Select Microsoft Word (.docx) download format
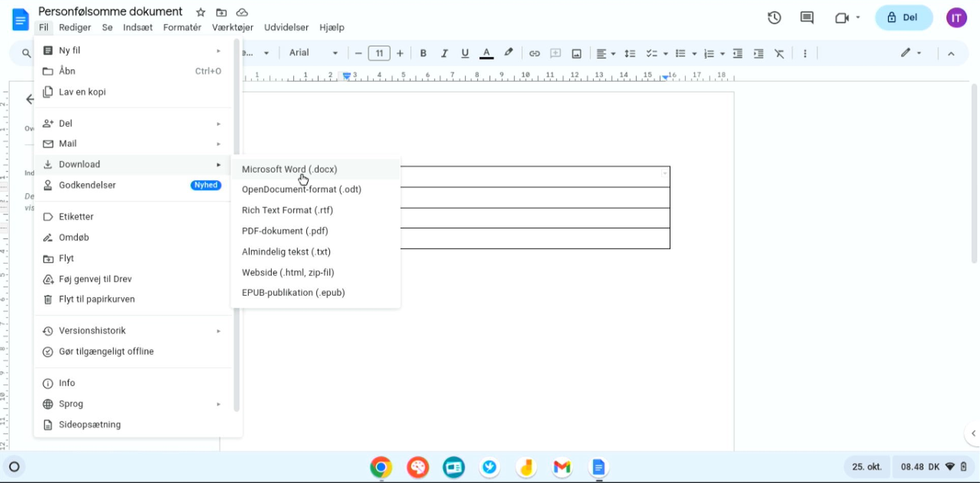Viewport: 980px width, 483px height. (x=289, y=169)
